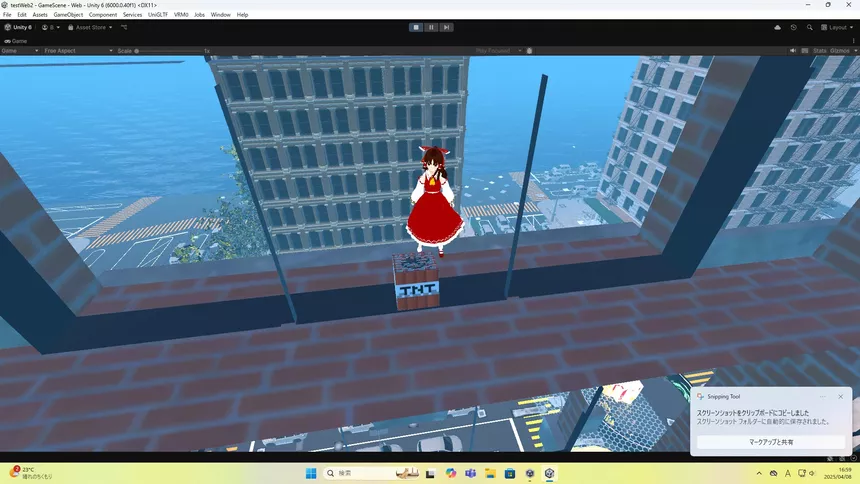Open the Free Aspect resolution dropdown

point(78,50)
